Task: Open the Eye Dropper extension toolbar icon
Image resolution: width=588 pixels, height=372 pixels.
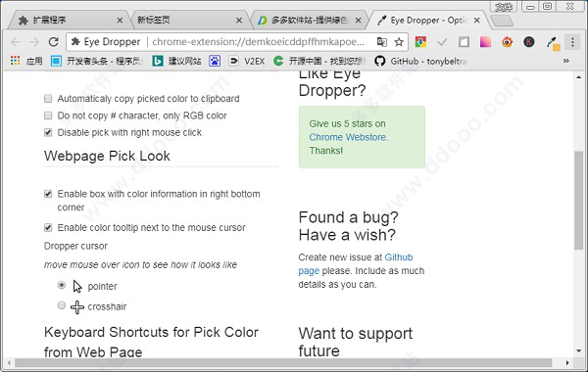Action: pyautogui.click(x=553, y=42)
